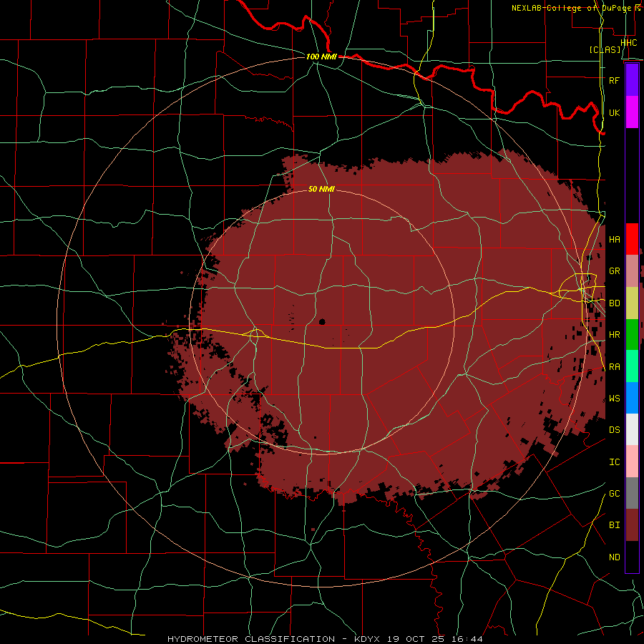Click the HR legend label
The image size is (644, 644).
pyautogui.click(x=614, y=334)
